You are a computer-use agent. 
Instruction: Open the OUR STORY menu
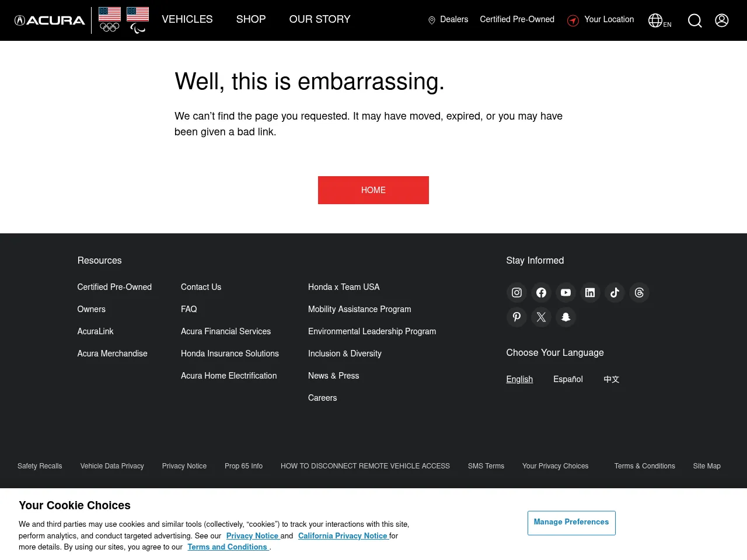(320, 19)
